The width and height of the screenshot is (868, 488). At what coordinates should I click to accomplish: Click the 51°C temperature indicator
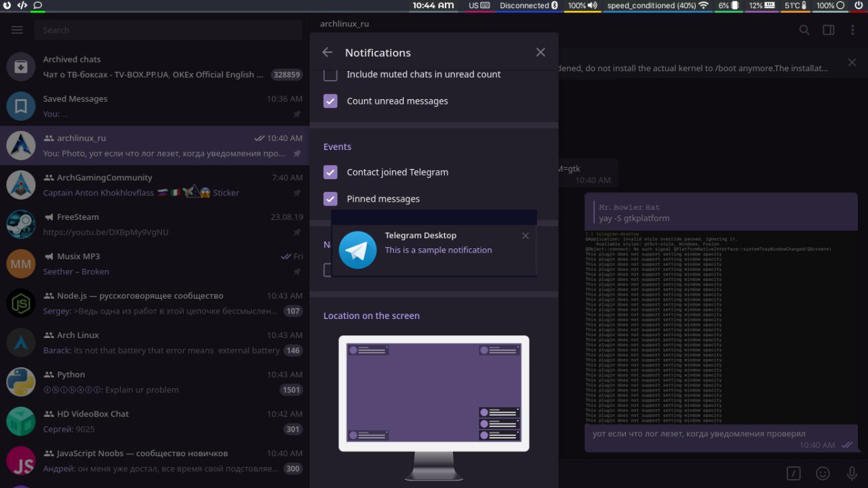[795, 5]
